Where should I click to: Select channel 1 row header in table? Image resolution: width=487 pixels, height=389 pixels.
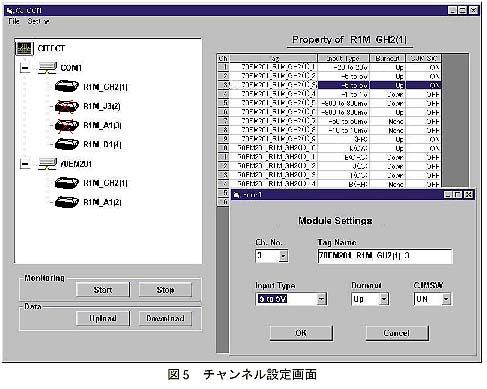pyautogui.click(x=223, y=67)
